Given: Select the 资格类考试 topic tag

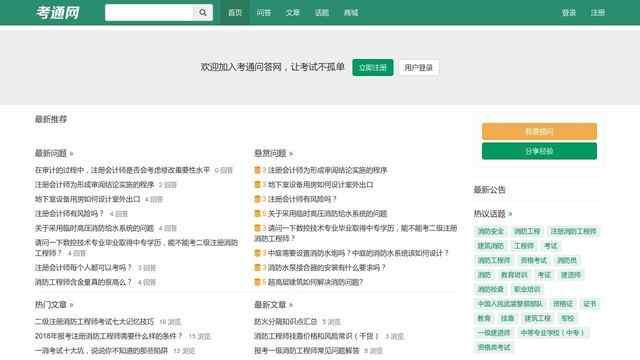Looking at the screenshot, I should [x=494, y=347].
